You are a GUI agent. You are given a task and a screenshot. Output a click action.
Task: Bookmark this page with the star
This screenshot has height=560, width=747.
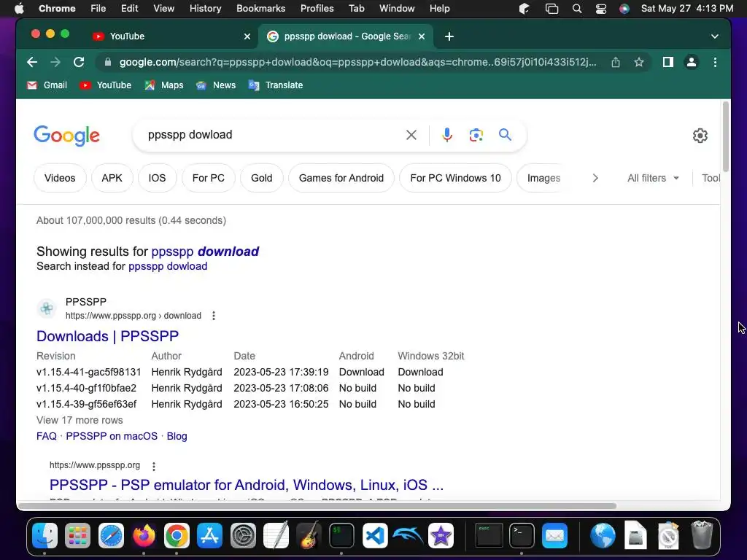point(639,62)
